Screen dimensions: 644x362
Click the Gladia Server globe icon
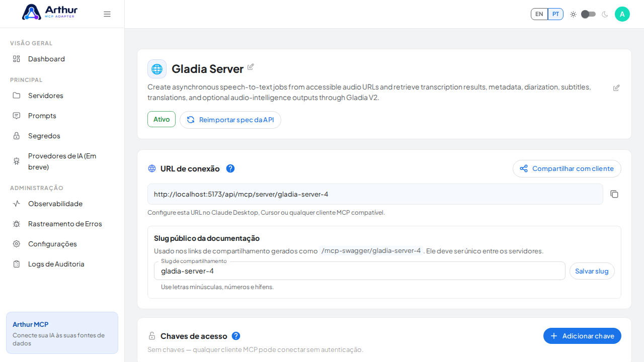pos(157,69)
